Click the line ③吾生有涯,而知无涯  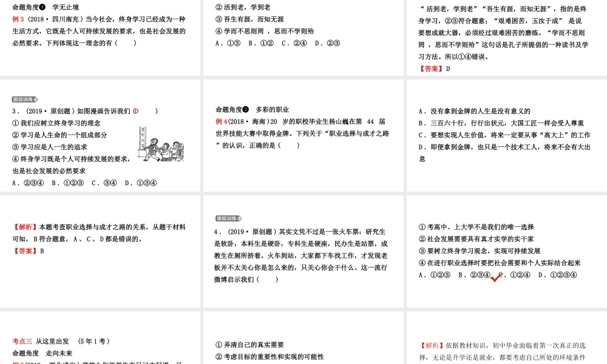pos(249,19)
